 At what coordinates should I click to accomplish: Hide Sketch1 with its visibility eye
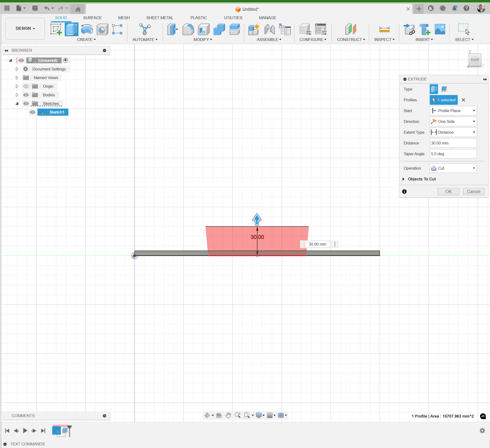(32, 112)
